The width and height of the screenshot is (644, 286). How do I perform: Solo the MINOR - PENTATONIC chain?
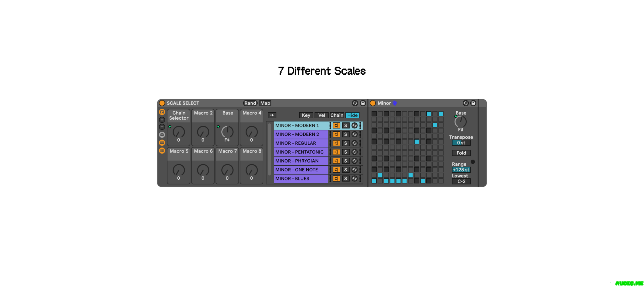pyautogui.click(x=346, y=152)
